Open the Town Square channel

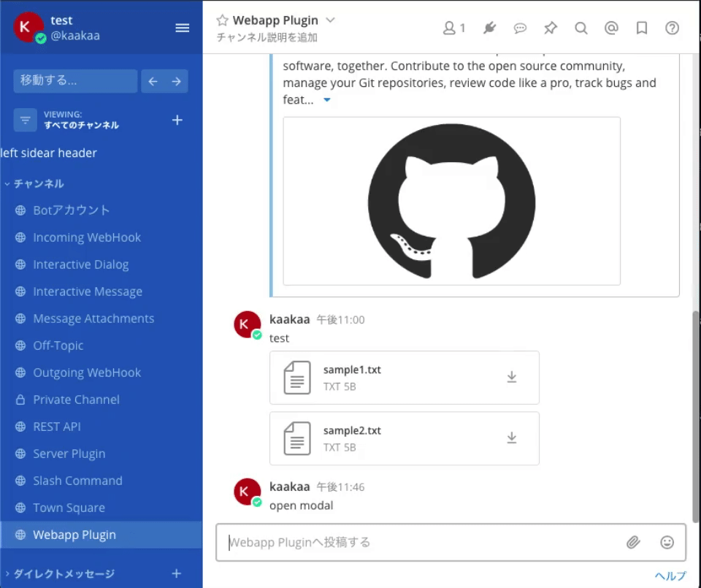point(101,508)
